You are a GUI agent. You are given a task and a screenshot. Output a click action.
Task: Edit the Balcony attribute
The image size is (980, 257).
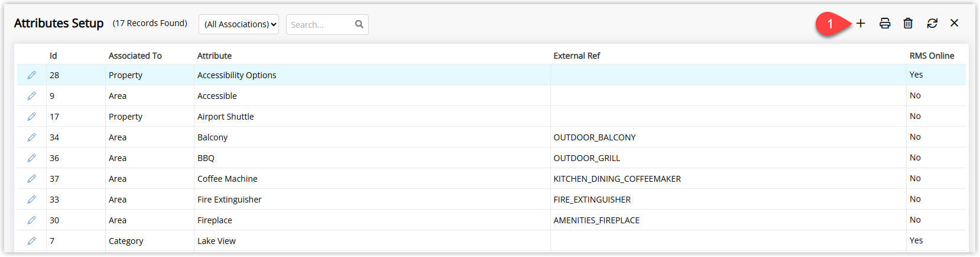31,137
